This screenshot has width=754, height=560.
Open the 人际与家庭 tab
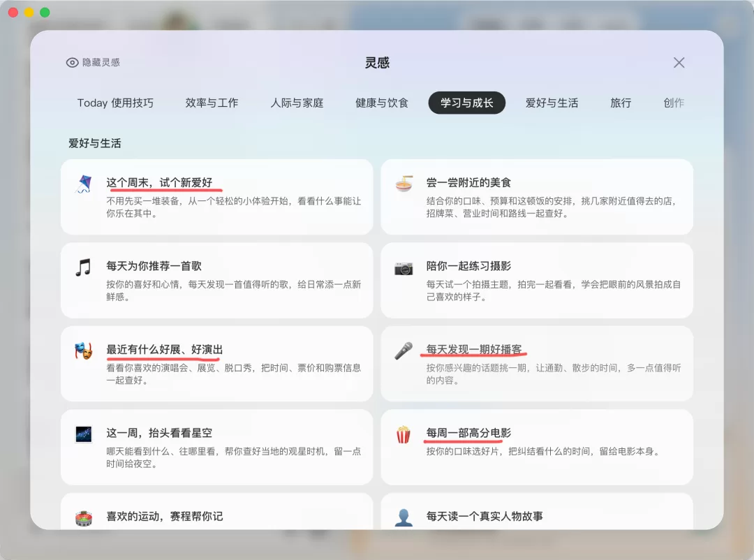(297, 103)
